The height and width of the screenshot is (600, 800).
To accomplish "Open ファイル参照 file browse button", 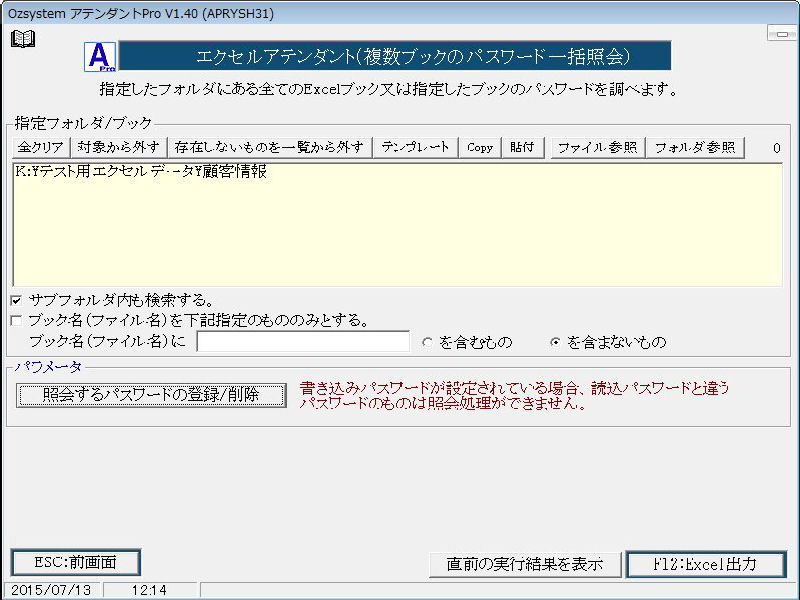I will point(597,147).
